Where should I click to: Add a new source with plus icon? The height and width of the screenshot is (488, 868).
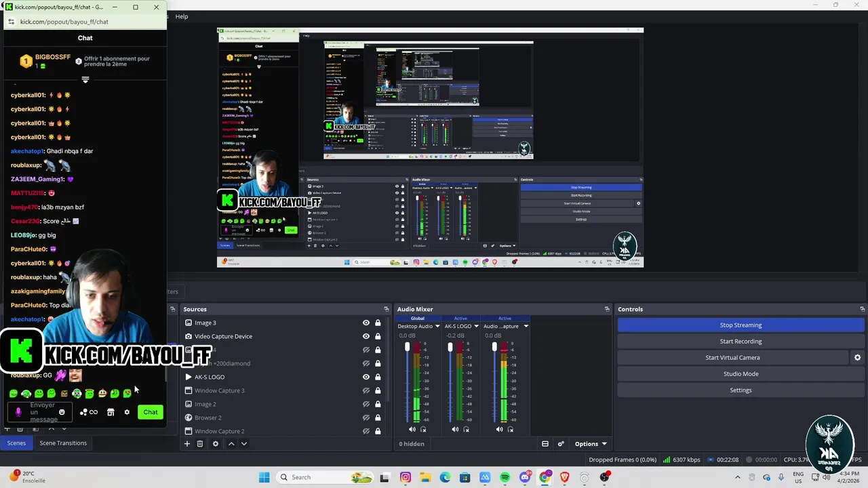point(187,444)
